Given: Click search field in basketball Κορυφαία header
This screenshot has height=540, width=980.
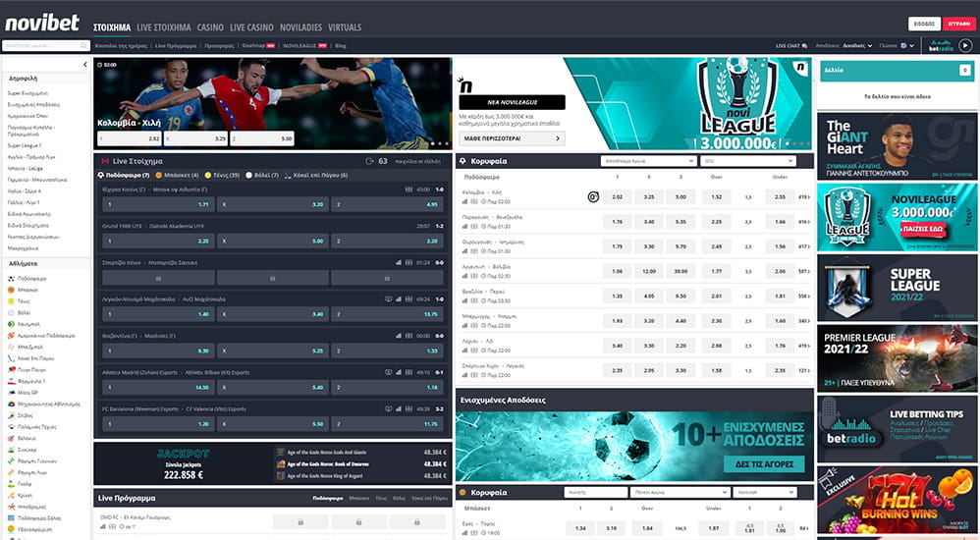Looking at the screenshot, I should click(596, 493).
